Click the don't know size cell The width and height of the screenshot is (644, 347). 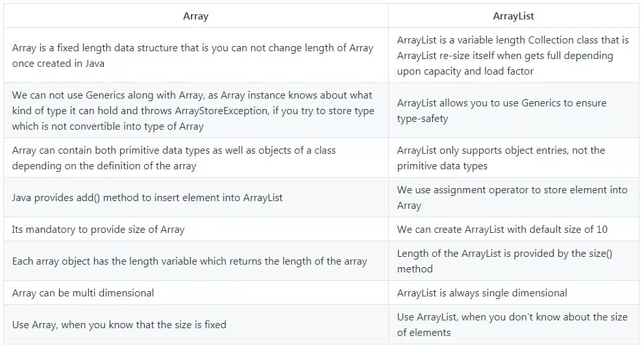pyautogui.click(x=514, y=324)
